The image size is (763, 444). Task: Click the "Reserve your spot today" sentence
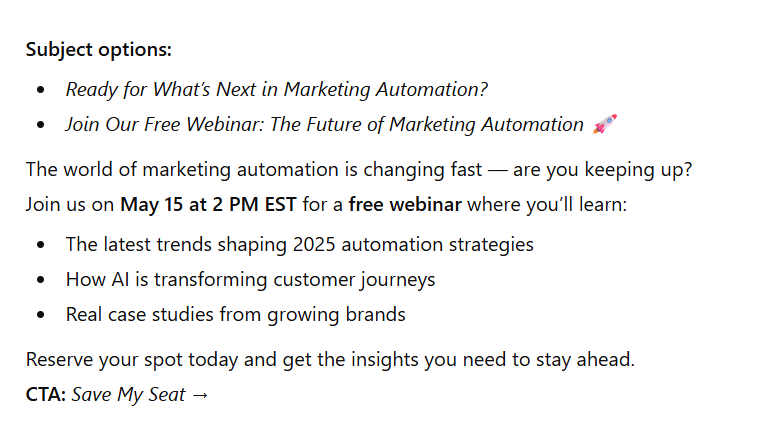coord(330,359)
